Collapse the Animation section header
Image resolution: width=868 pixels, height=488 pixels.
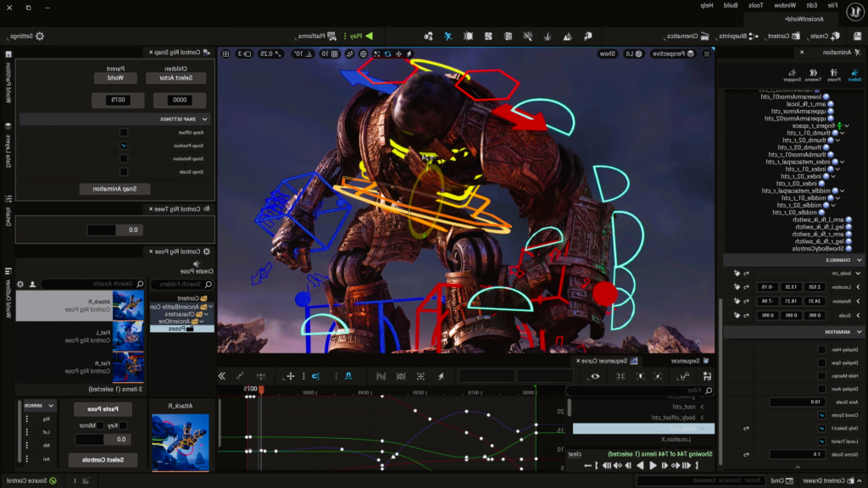[859, 332]
